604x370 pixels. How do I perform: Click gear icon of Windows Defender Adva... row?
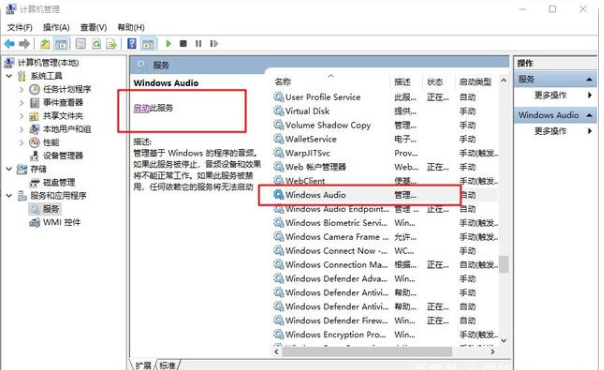(279, 278)
